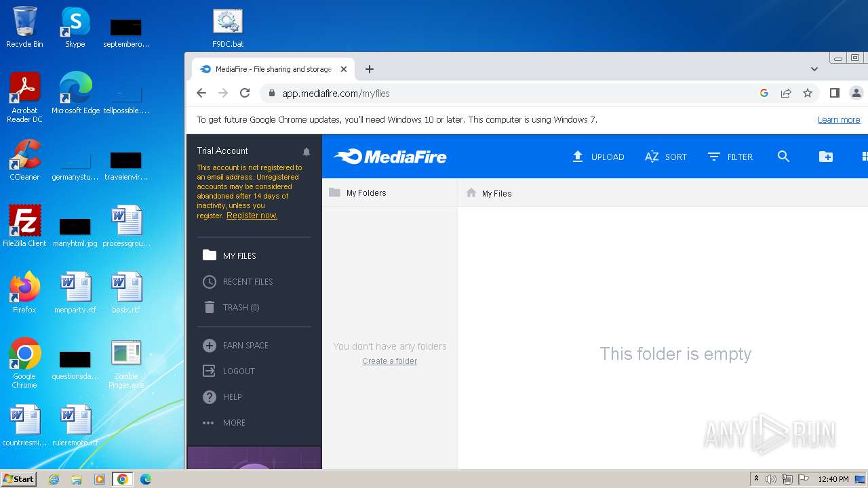
Task: Open the tab search chevron dropdown
Action: 814,69
